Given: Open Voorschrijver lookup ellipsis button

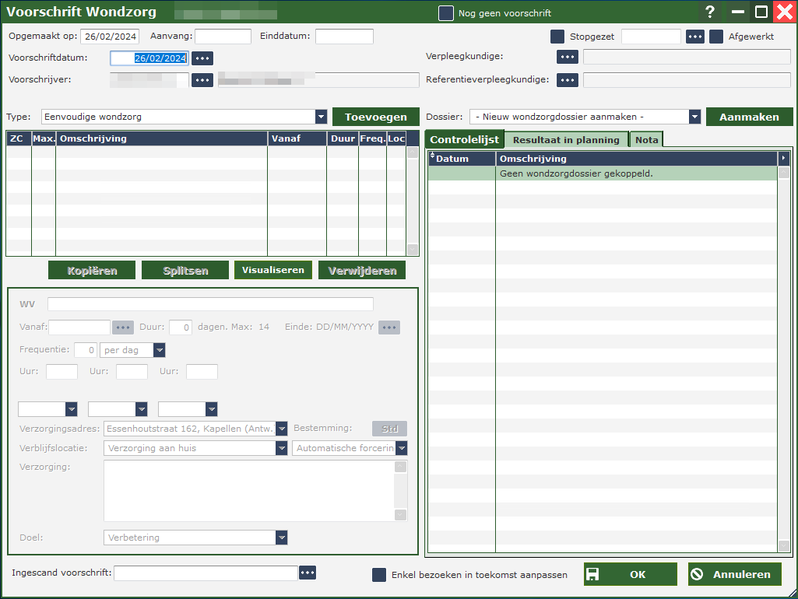Looking at the screenshot, I should (203, 80).
